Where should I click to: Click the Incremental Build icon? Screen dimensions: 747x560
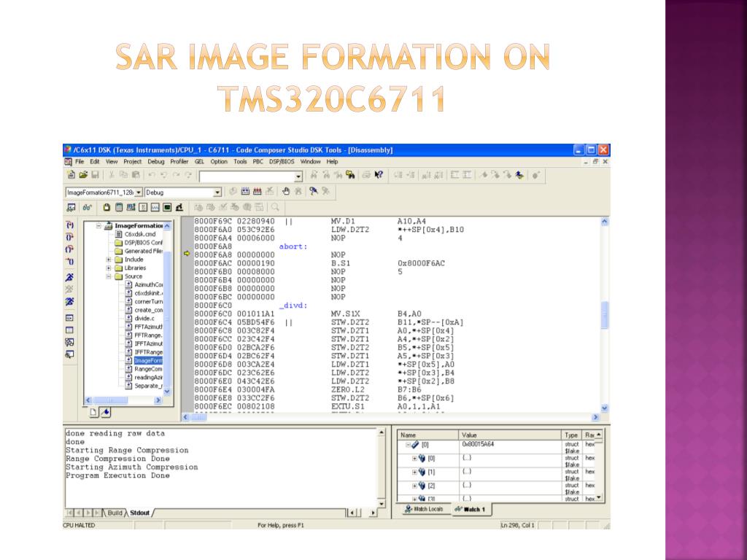pos(245,192)
